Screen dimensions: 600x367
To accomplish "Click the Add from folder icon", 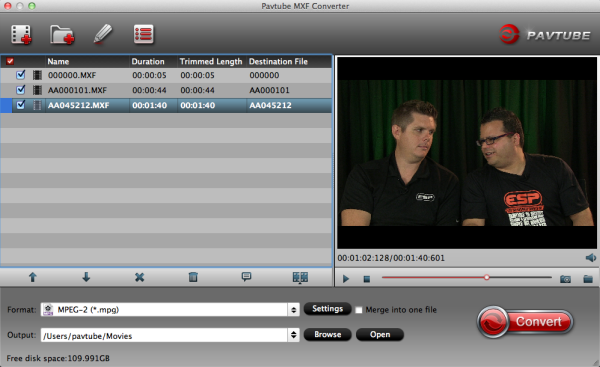I will click(x=62, y=35).
